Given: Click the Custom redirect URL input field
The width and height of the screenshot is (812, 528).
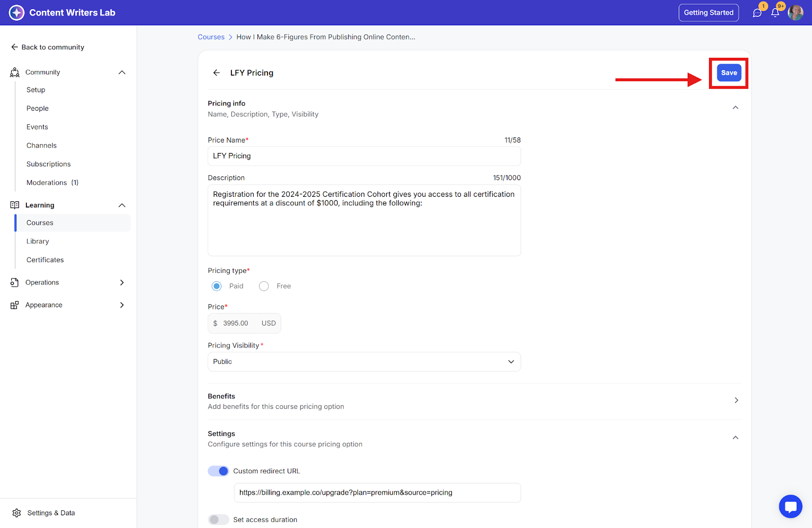Looking at the screenshot, I should tap(378, 492).
